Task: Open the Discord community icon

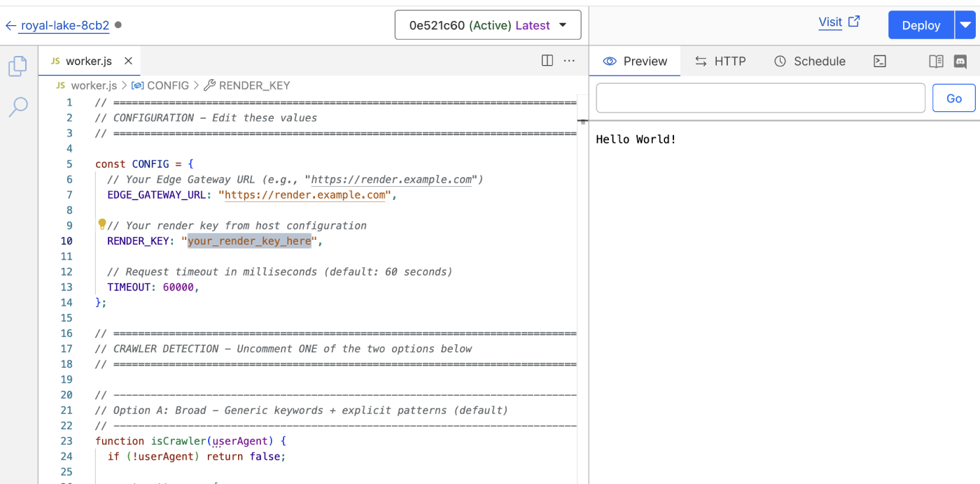Action: click(960, 61)
